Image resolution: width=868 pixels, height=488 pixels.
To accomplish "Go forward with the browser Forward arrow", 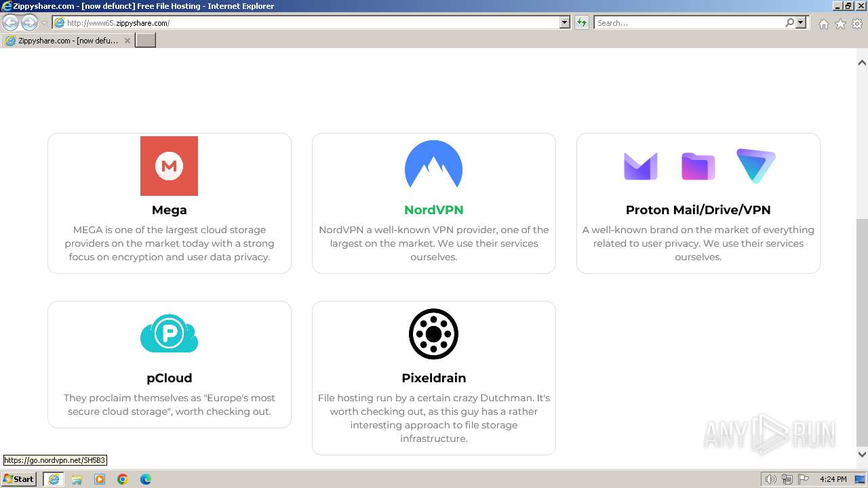I will point(29,22).
